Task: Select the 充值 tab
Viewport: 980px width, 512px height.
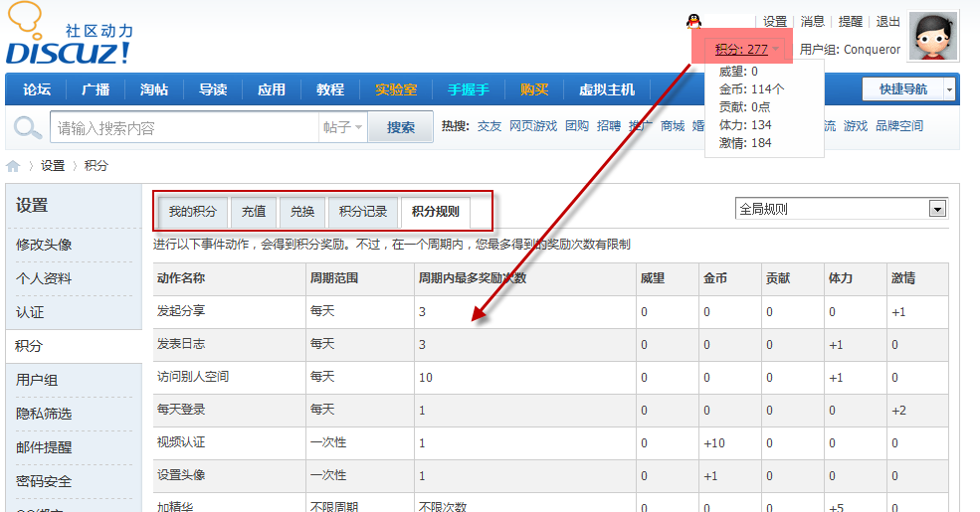Action: 253,211
